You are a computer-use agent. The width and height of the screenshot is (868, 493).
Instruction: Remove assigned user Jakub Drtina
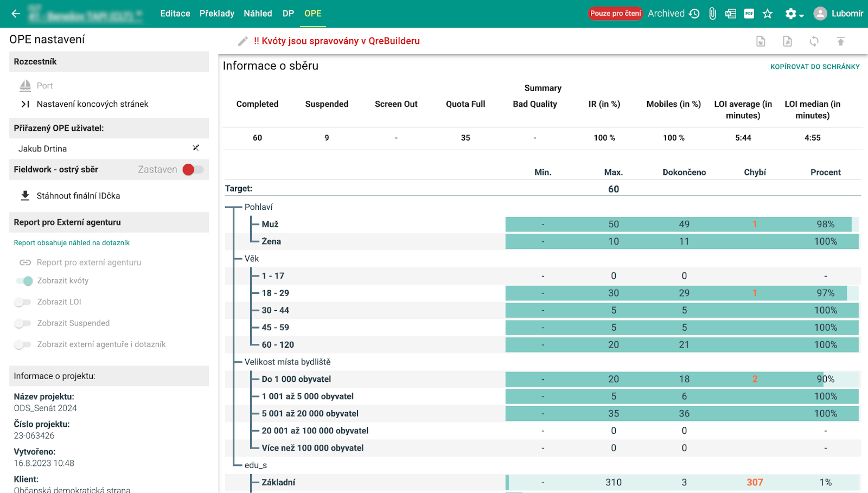[196, 148]
